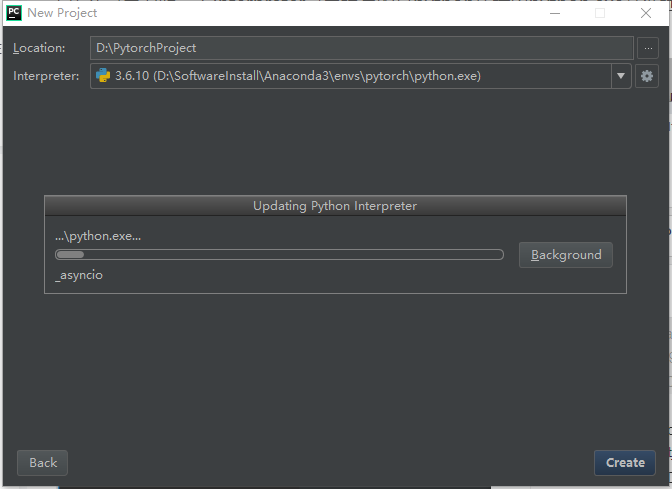Minimize the New Project window
672x489 pixels.
pos(555,13)
